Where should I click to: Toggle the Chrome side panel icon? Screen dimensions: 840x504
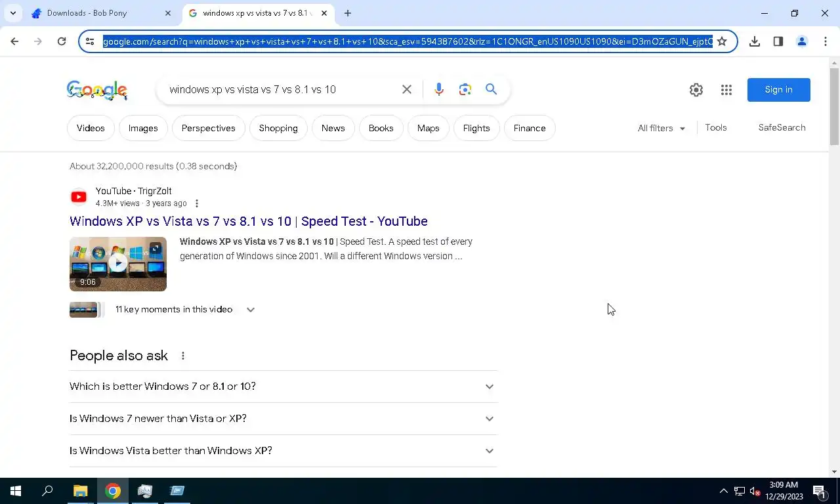(778, 41)
